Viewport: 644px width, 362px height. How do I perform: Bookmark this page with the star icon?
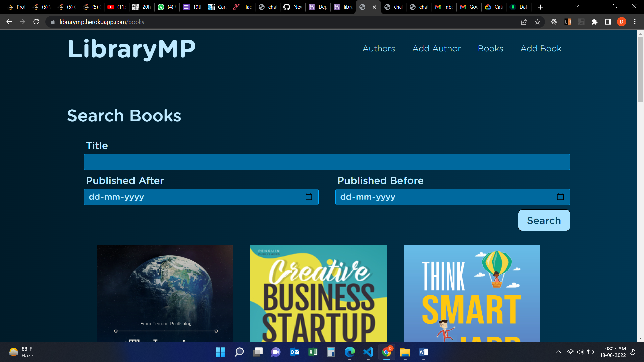[x=537, y=22]
